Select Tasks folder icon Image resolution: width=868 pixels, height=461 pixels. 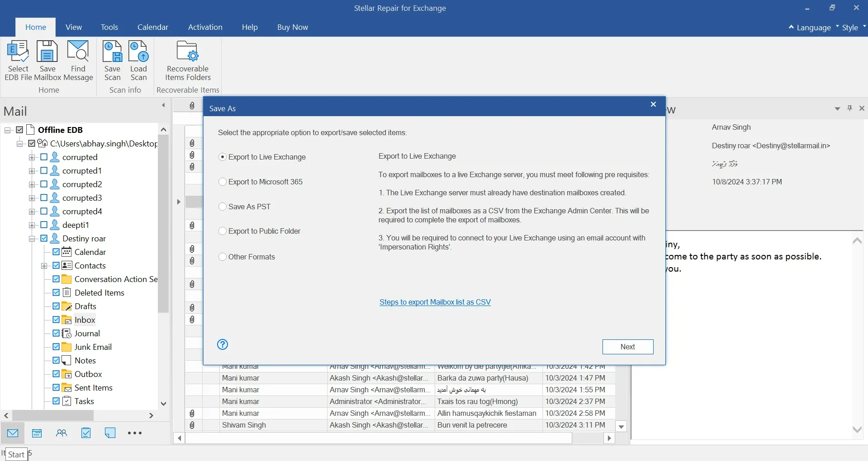tap(66, 401)
